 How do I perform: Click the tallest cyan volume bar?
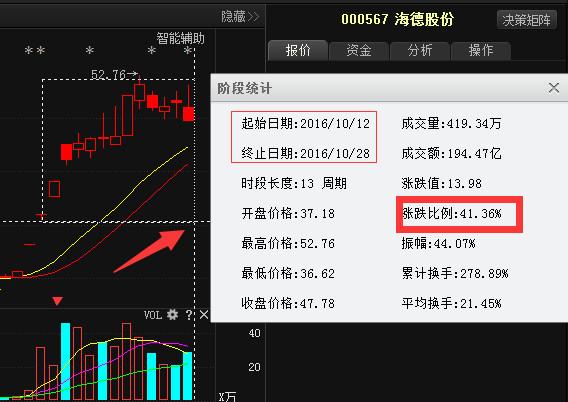click(x=66, y=361)
